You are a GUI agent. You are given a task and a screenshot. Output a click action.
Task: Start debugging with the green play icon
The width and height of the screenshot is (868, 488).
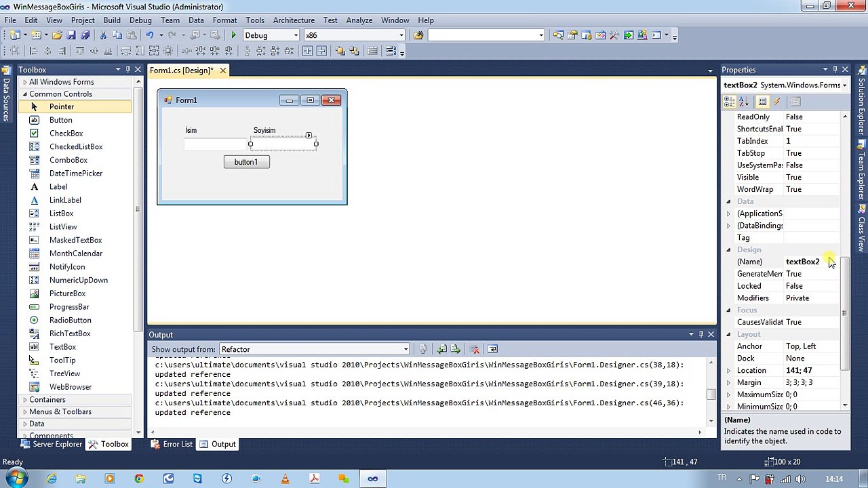coord(233,35)
